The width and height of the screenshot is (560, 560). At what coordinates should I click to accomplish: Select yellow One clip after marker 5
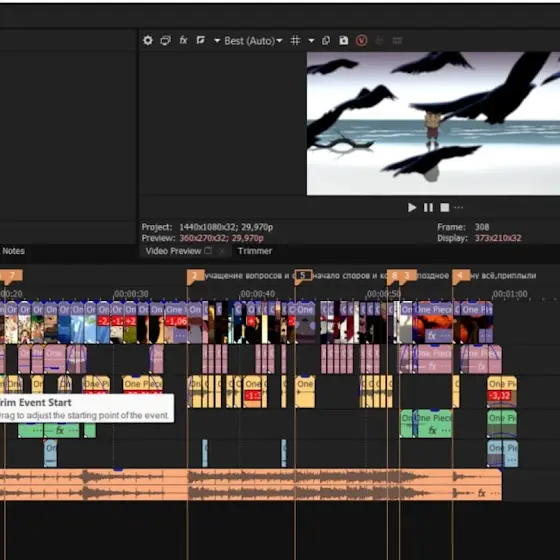point(305,392)
